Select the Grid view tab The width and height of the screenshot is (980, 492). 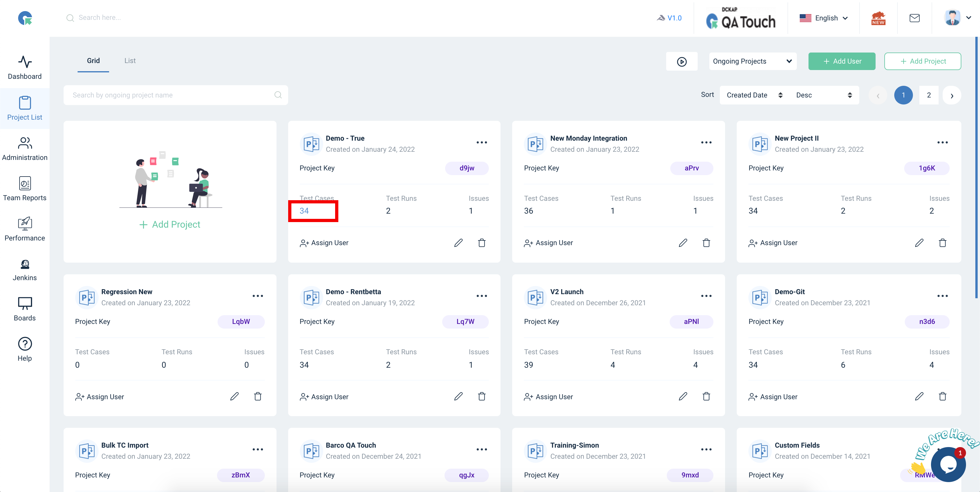[93, 61]
